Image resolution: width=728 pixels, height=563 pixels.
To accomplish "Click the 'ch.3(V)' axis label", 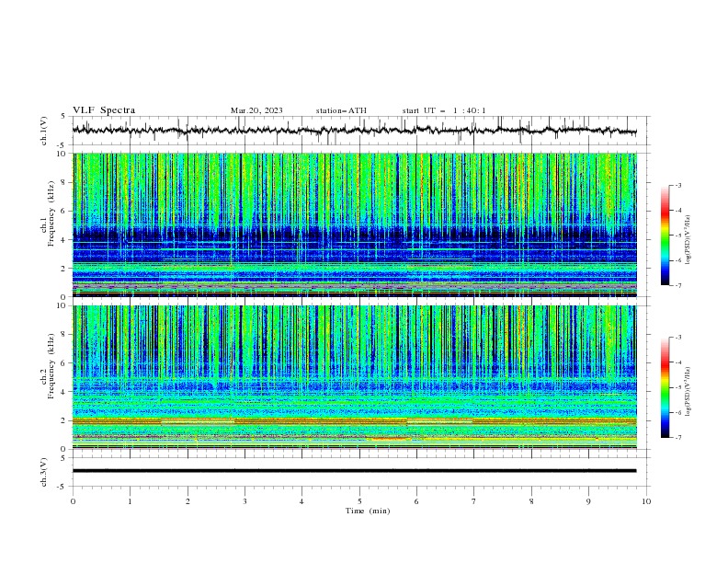I will [x=44, y=472].
